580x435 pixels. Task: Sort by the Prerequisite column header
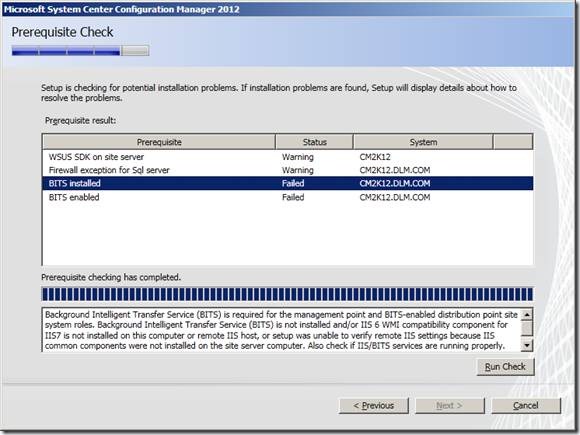[159, 142]
